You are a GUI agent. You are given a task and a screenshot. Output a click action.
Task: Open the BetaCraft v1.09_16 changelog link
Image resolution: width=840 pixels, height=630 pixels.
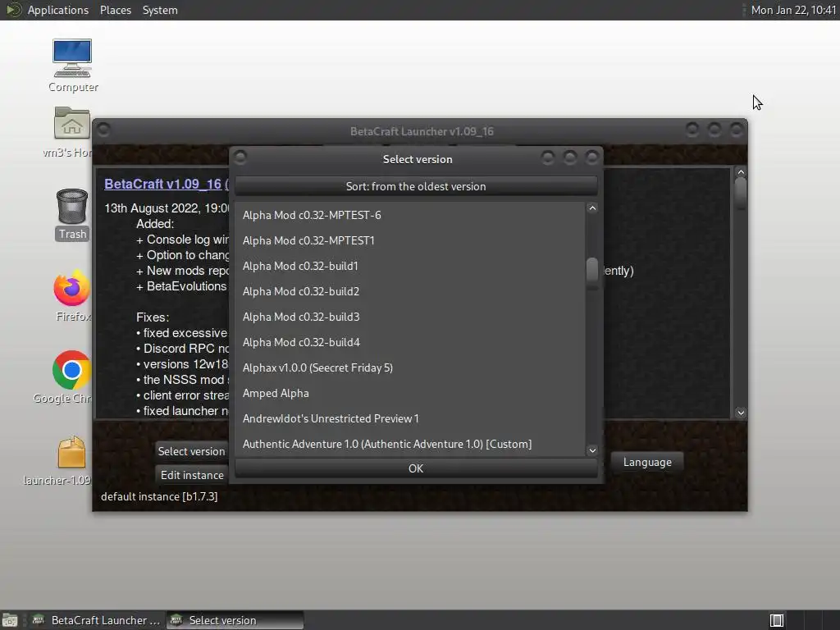pos(163,184)
